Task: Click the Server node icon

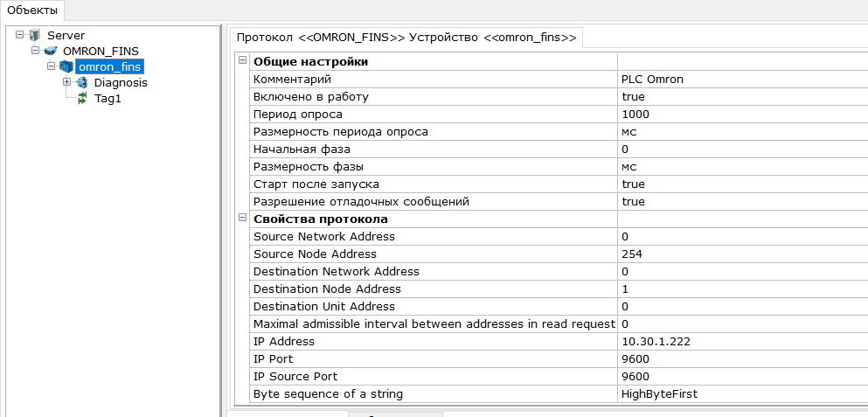Action: click(x=35, y=36)
